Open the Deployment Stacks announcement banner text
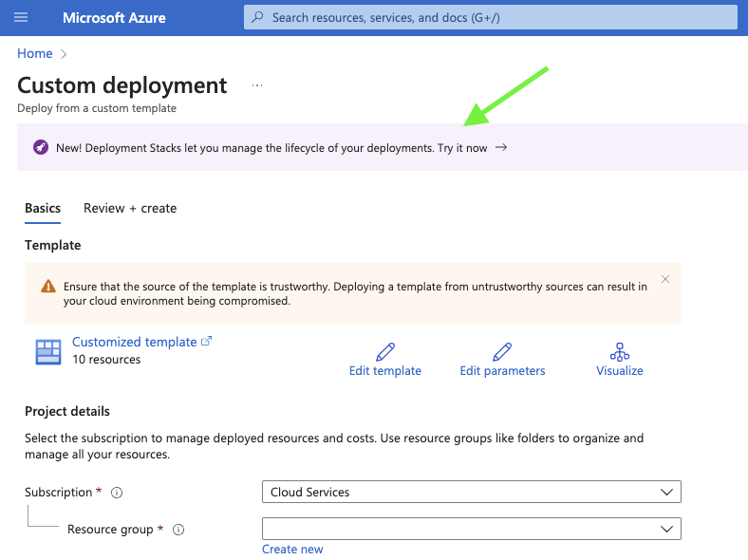748x560 pixels. pyautogui.click(x=271, y=148)
